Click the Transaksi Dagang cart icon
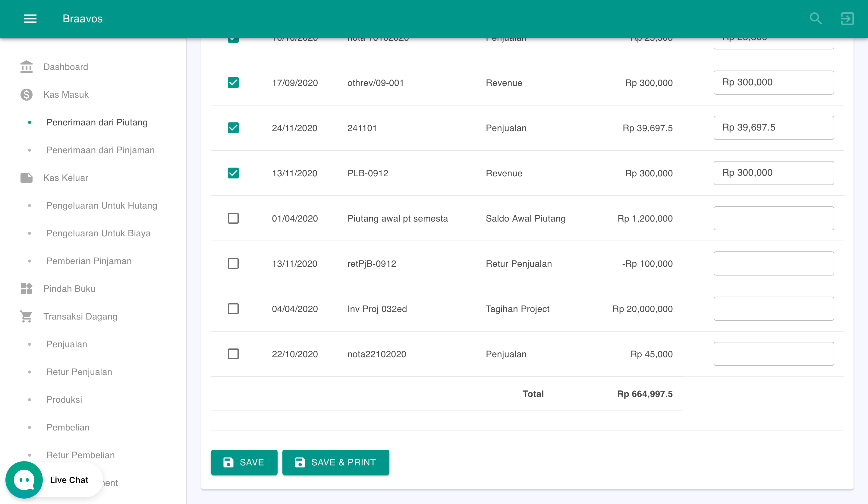The height and width of the screenshot is (504, 868). click(x=26, y=316)
